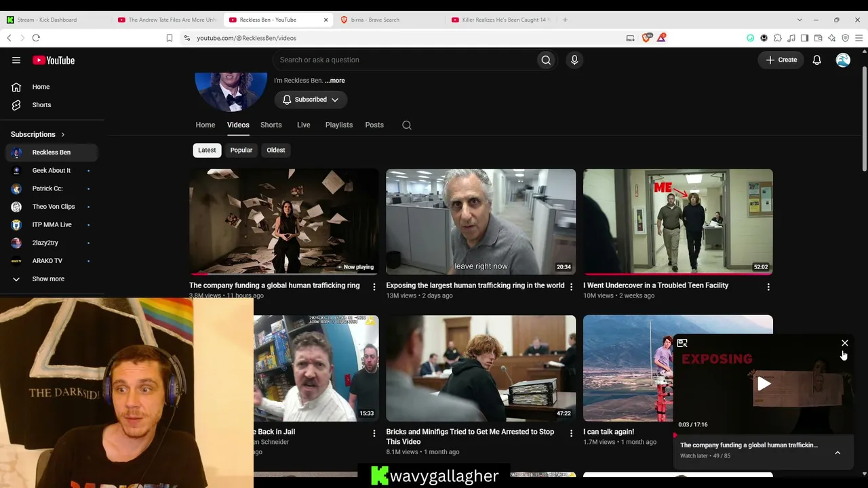Close the miniplayer
This screenshot has width=868, height=488.
tap(845, 343)
